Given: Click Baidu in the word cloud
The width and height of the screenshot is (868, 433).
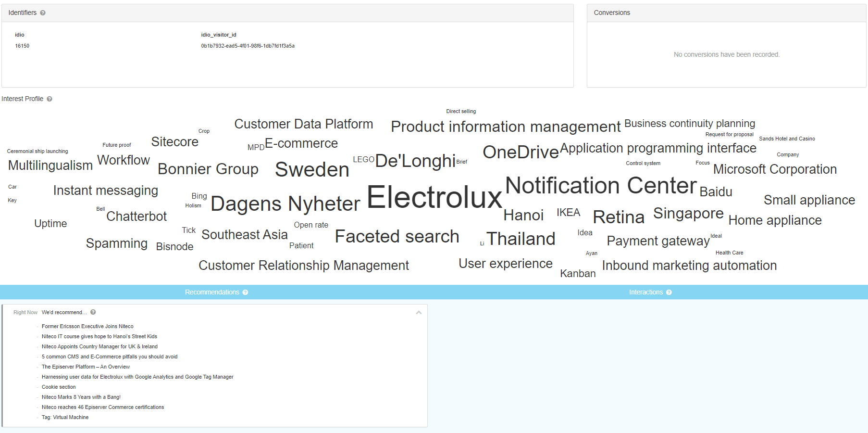Looking at the screenshot, I should click(x=716, y=192).
